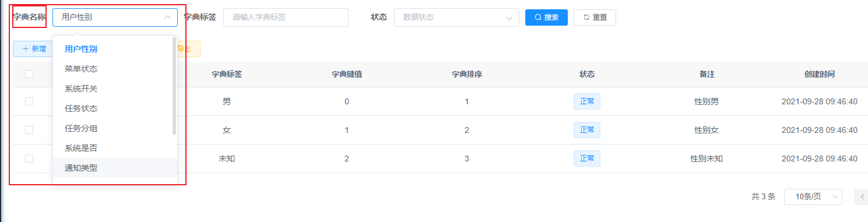Click the 重置 reset button
Screen dimensions: 868x222
[595, 17]
